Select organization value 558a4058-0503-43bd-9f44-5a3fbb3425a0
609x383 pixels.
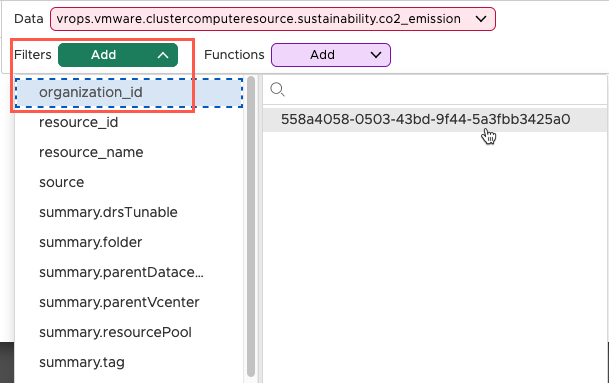coord(435,120)
